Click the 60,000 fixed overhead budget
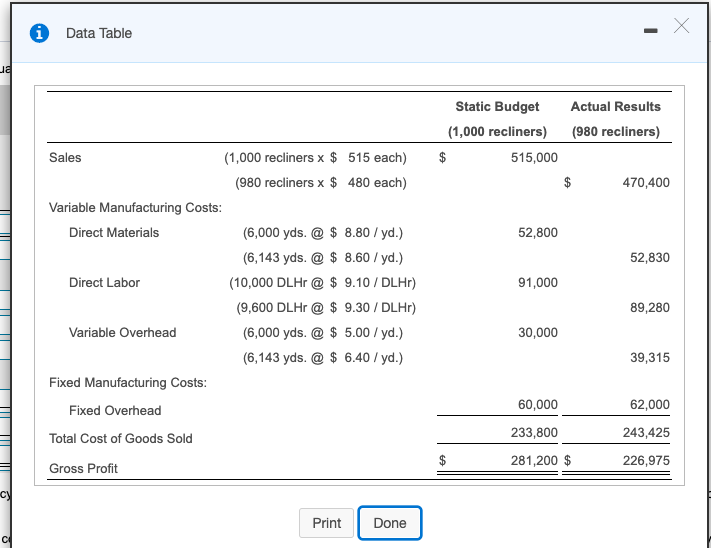 [x=538, y=404]
